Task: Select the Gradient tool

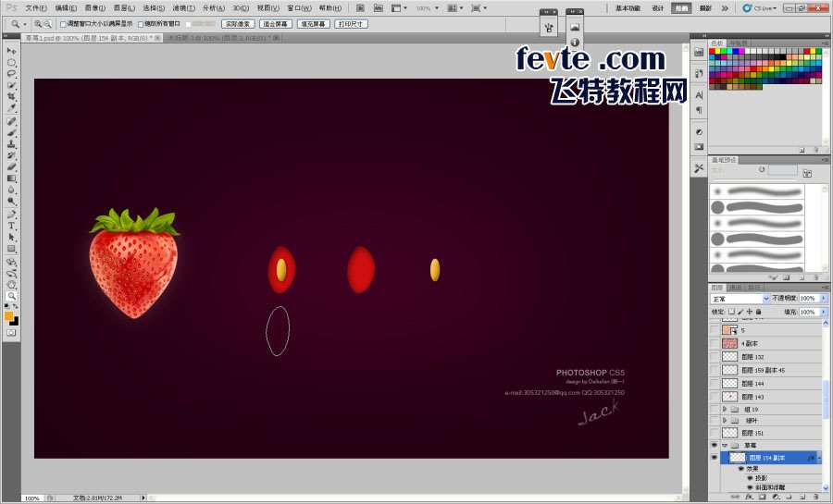Action: (x=11, y=178)
